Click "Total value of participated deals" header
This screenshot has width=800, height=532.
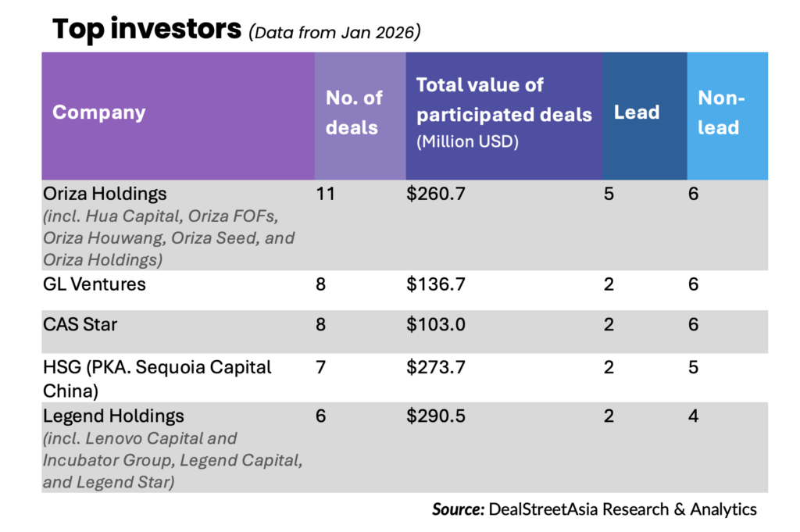504,100
